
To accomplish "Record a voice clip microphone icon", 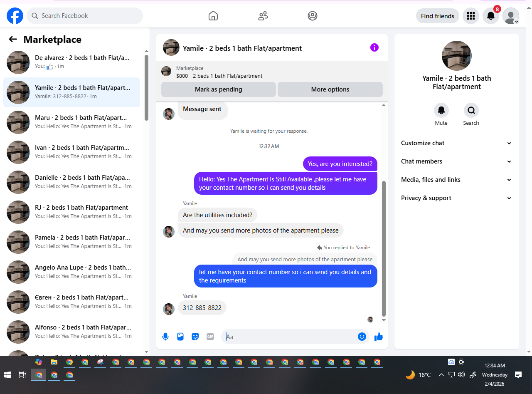I will [165, 337].
